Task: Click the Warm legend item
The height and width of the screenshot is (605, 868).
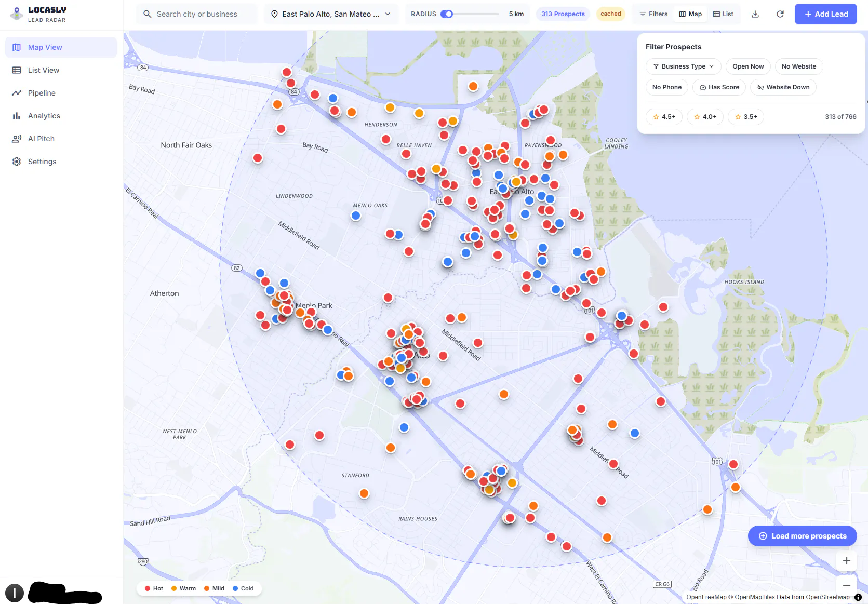Action: pos(183,588)
